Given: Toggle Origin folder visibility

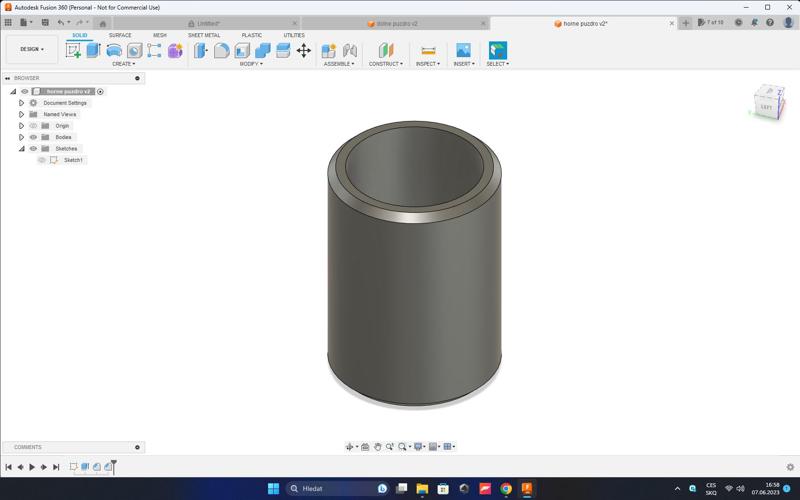Looking at the screenshot, I should [x=33, y=126].
